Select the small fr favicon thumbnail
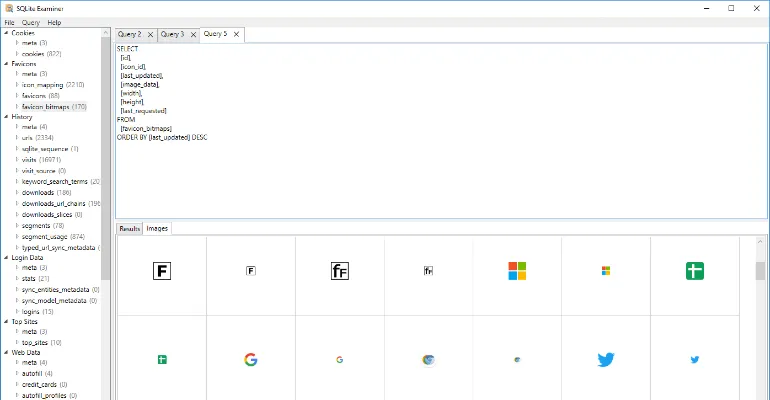770x400 pixels. 428,271
